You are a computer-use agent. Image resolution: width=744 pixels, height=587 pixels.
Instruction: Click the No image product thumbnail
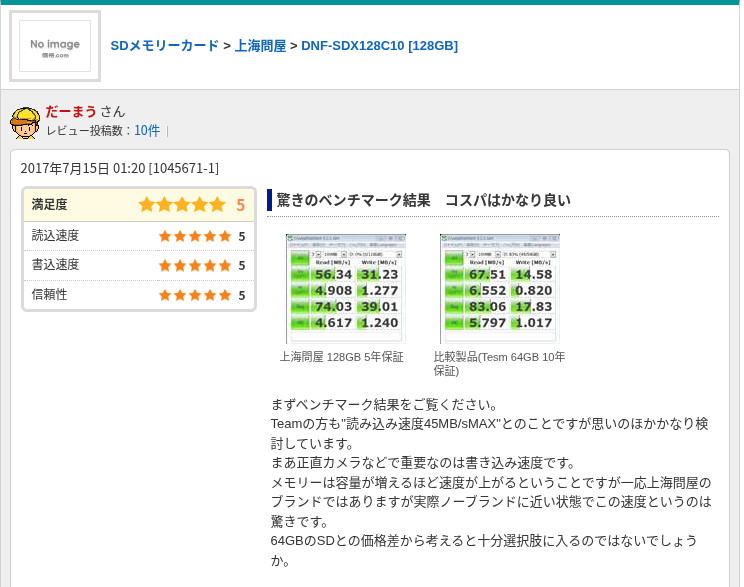55,46
